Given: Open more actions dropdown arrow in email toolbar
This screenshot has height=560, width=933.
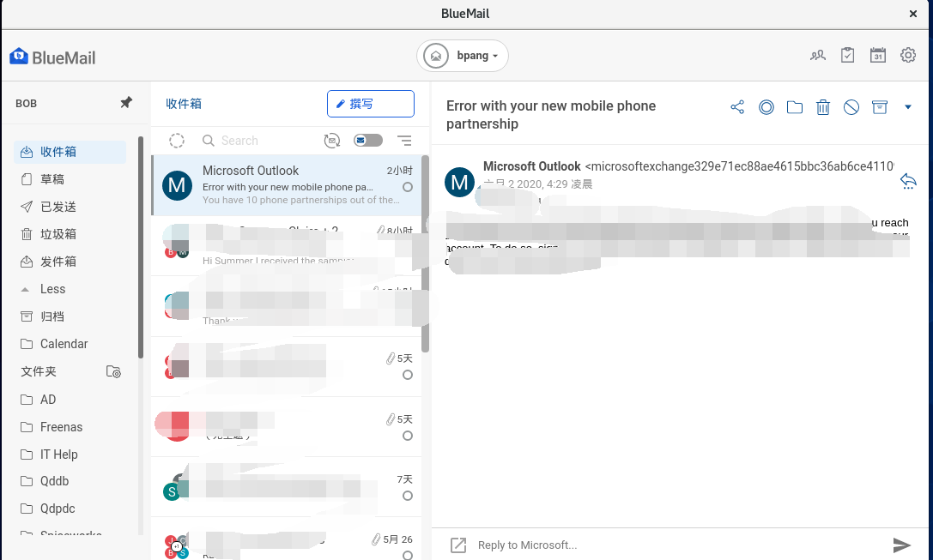Looking at the screenshot, I should click(x=908, y=107).
